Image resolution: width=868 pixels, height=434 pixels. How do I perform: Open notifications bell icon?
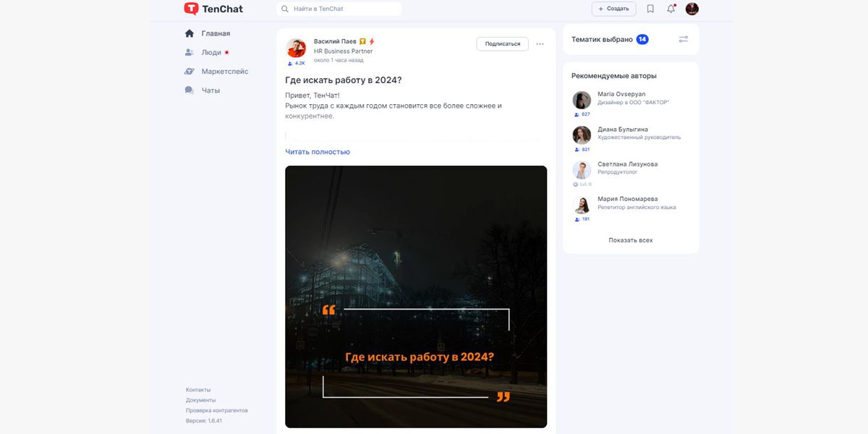click(x=671, y=9)
